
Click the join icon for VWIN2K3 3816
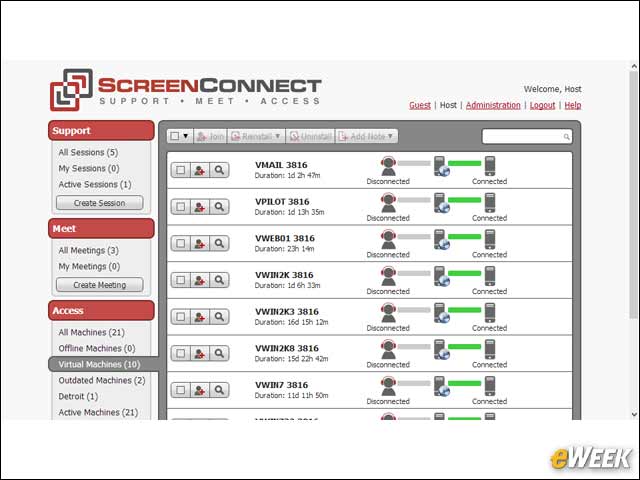[200, 317]
